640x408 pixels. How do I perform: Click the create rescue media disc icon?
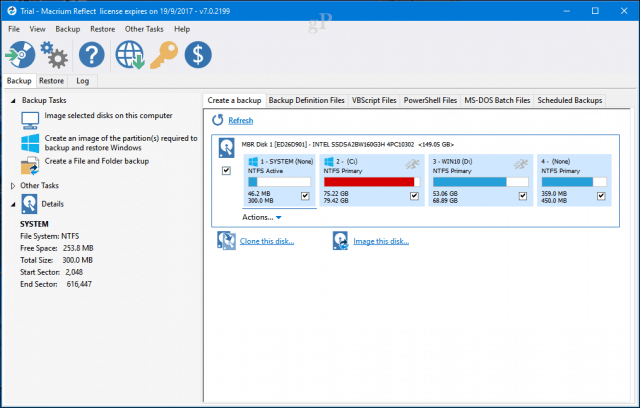pos(20,54)
